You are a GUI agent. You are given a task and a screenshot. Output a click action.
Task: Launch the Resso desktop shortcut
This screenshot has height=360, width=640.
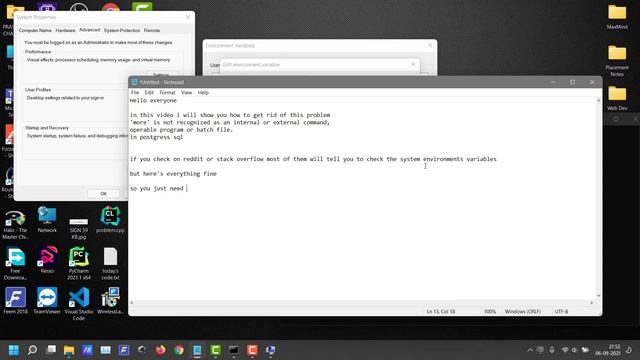tap(47, 260)
